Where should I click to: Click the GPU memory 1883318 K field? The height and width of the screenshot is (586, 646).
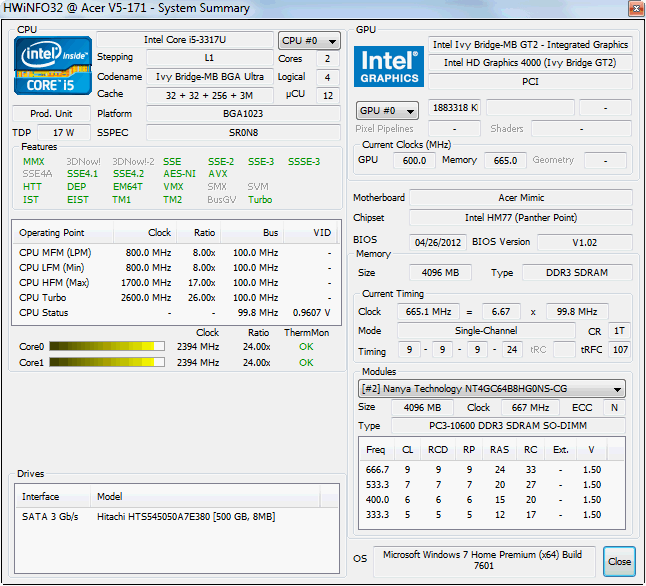454,108
